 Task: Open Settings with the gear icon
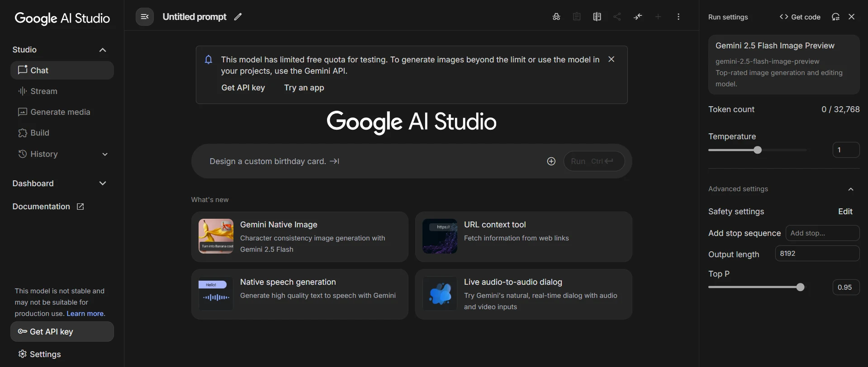pyautogui.click(x=22, y=354)
